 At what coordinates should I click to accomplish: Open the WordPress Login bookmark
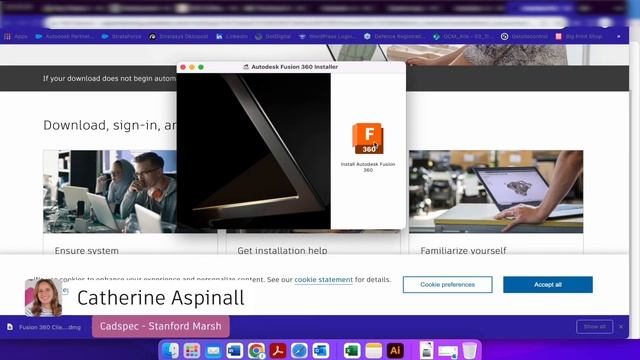pyautogui.click(x=327, y=36)
